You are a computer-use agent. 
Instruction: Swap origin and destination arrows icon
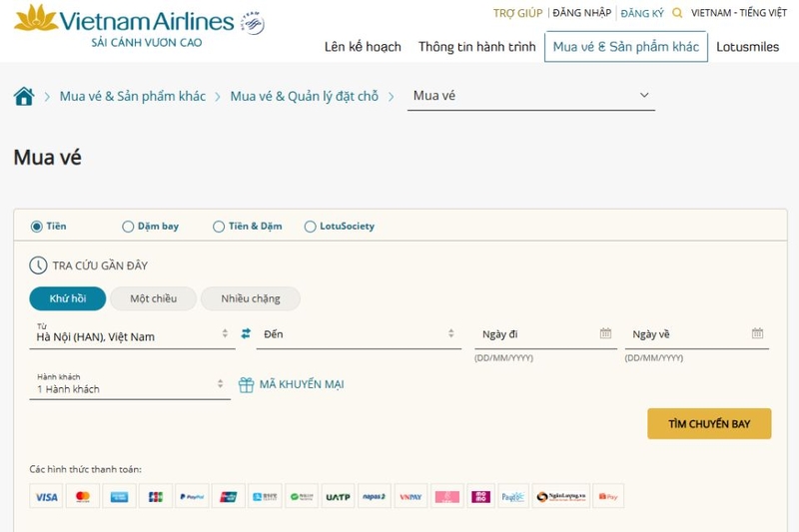tap(246, 333)
